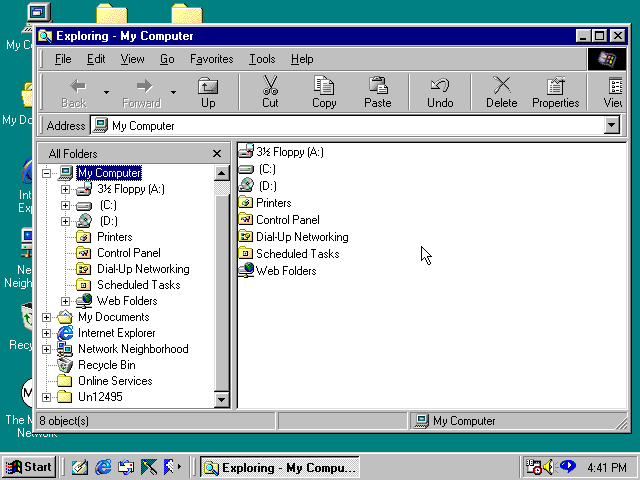Collapse the My Computer tree node

click(x=47, y=173)
